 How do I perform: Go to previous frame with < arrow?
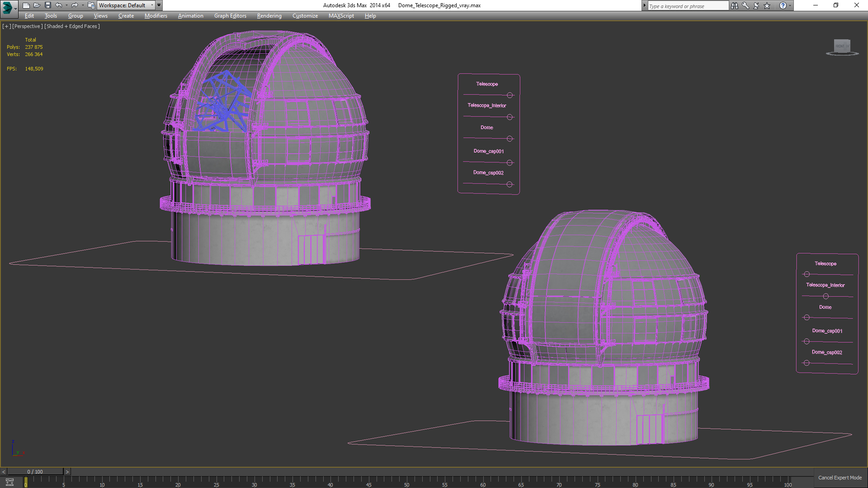[4, 472]
